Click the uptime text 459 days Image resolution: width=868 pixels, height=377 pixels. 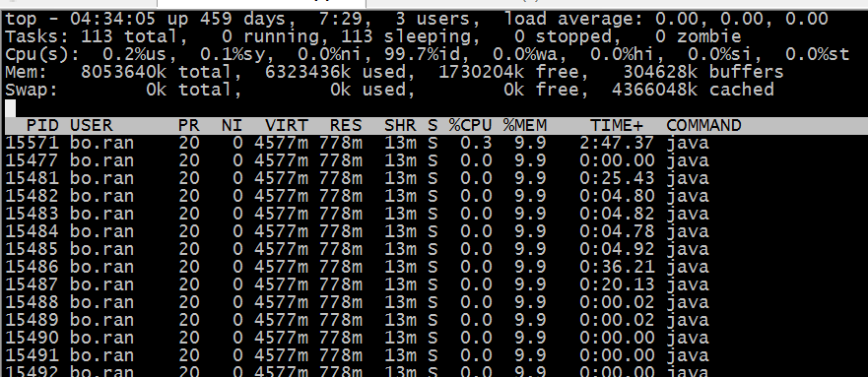pos(243,20)
